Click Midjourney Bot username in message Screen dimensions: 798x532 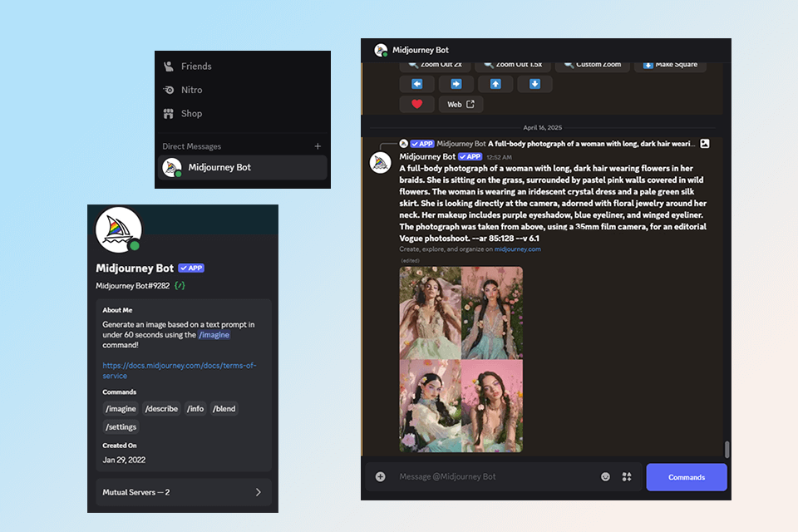427,157
